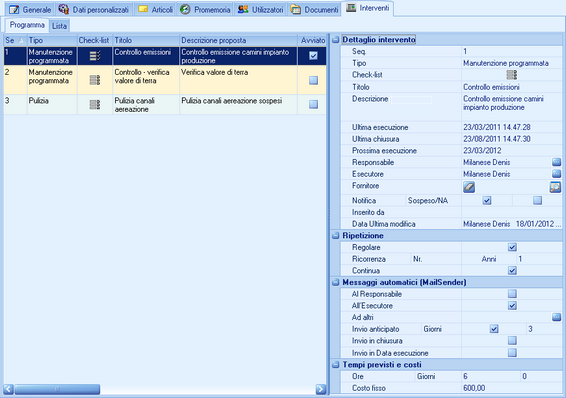Uncheck the Regolare checkbox

point(512,247)
